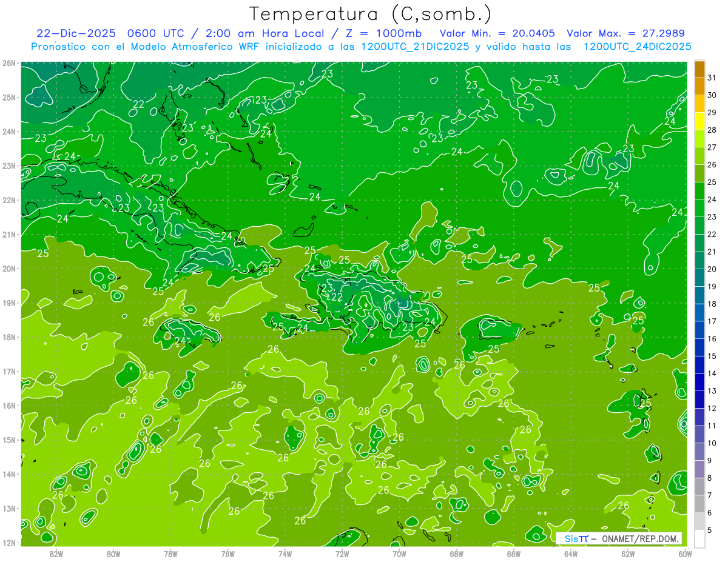The height and width of the screenshot is (562, 728).
Task: Click the 64W longitude axis label
Action: [571, 553]
